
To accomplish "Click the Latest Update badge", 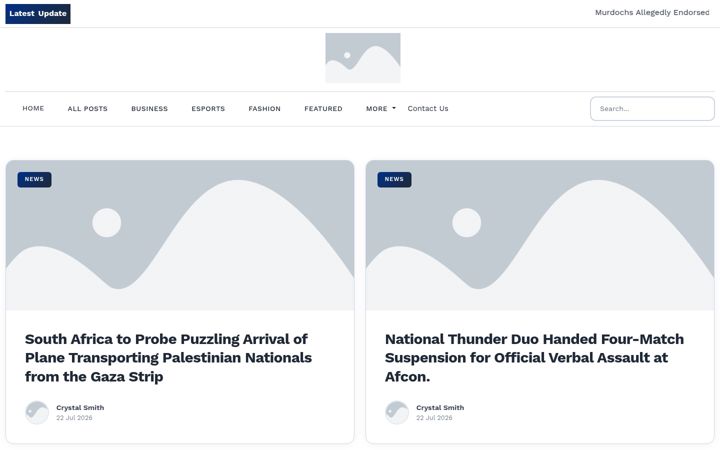I will [38, 14].
